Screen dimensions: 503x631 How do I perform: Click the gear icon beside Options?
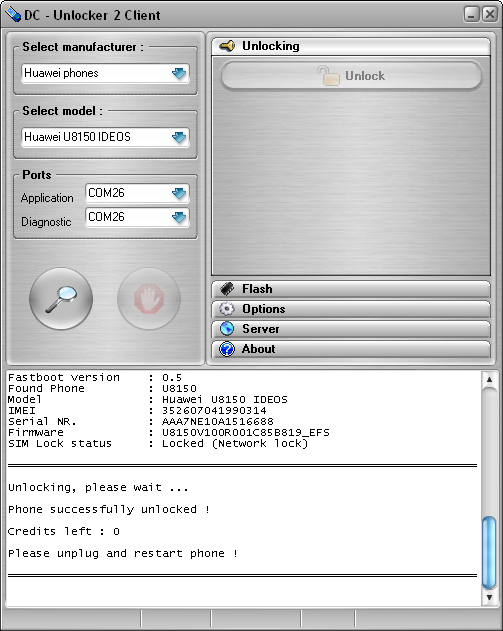(227, 309)
